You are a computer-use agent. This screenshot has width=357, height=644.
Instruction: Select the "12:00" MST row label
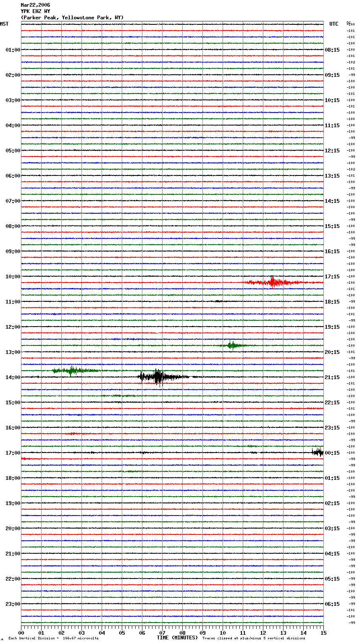(13, 327)
